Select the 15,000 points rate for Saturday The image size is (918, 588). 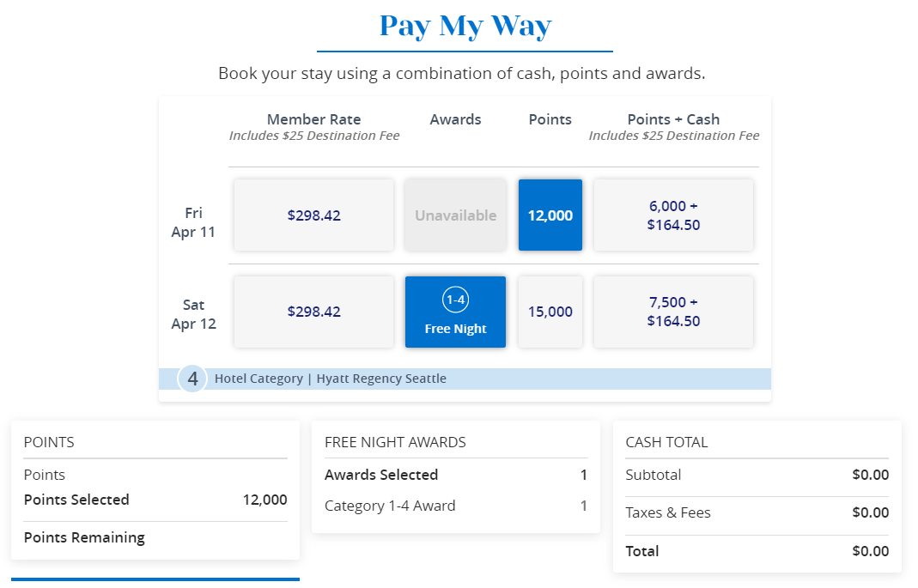coord(550,312)
